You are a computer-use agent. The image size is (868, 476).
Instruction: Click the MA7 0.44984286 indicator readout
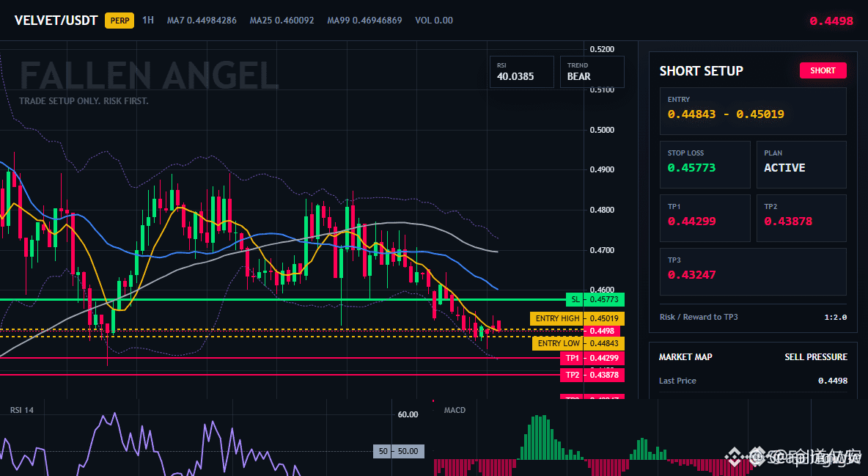(202, 21)
